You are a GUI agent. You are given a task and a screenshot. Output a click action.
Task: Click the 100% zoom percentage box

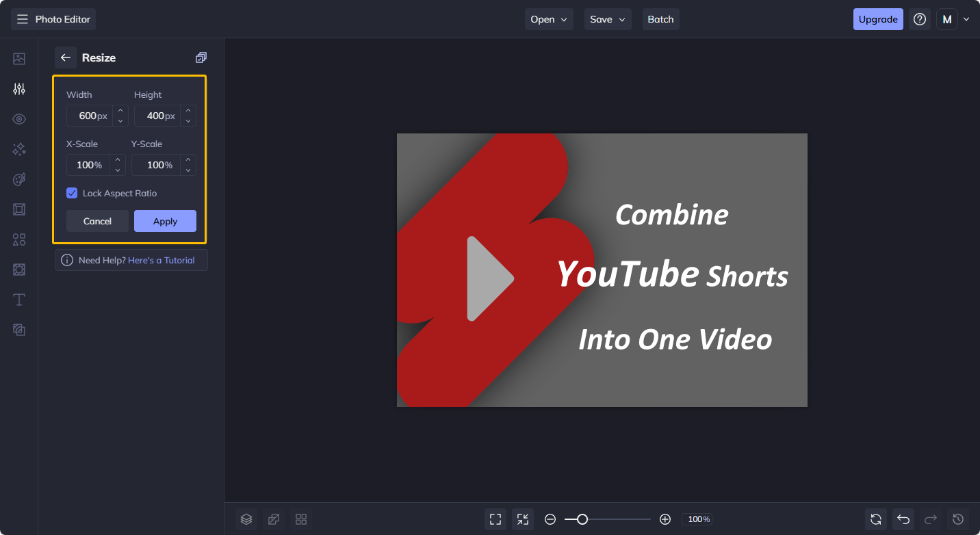tap(697, 519)
